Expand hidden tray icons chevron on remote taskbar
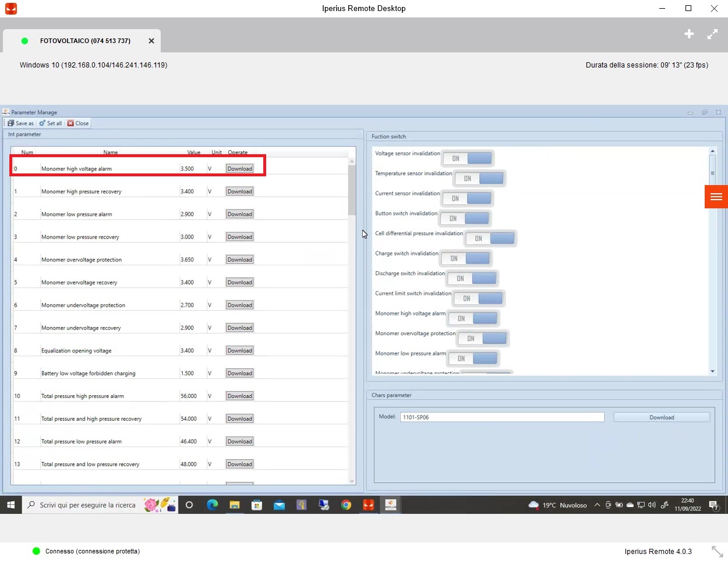 pos(597,505)
